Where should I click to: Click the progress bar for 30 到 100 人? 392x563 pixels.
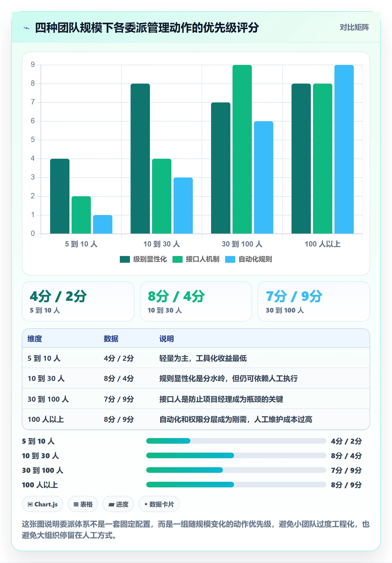[236, 470]
